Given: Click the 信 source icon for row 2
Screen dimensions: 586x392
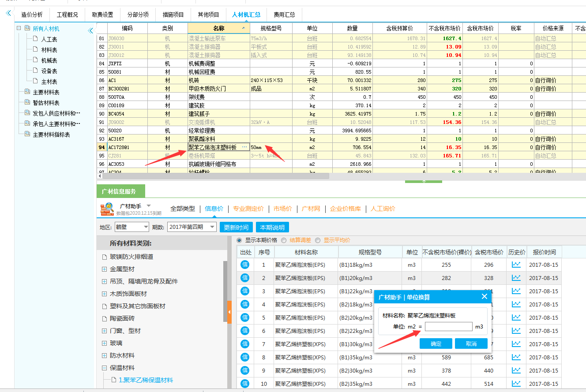Looking at the screenshot, I should tap(245, 278).
